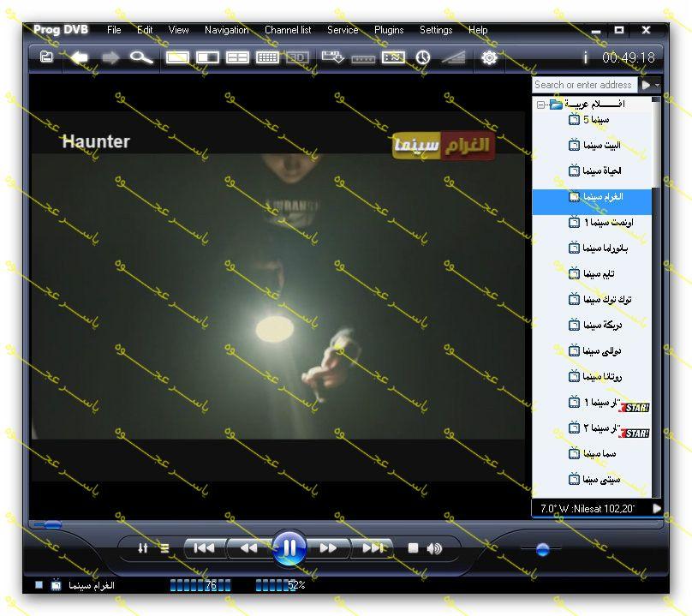The image size is (692, 616).
Task: Click the blue volume slider knob
Action: pos(542,549)
